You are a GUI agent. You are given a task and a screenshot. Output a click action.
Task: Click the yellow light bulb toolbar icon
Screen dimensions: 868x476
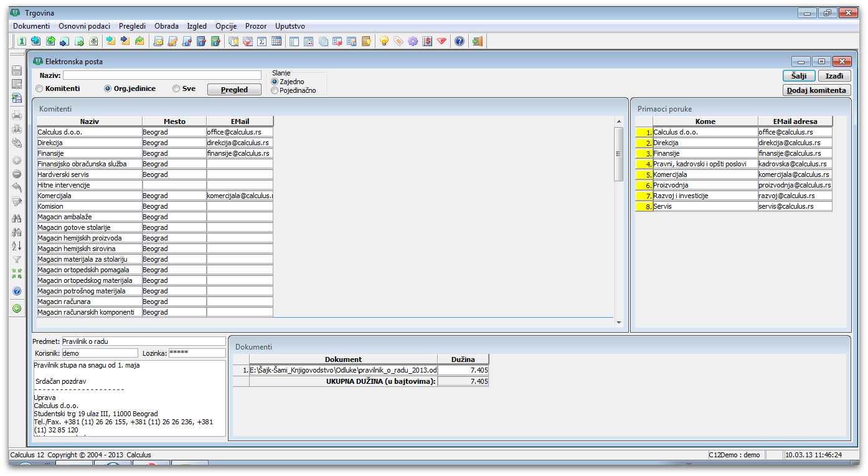point(384,41)
